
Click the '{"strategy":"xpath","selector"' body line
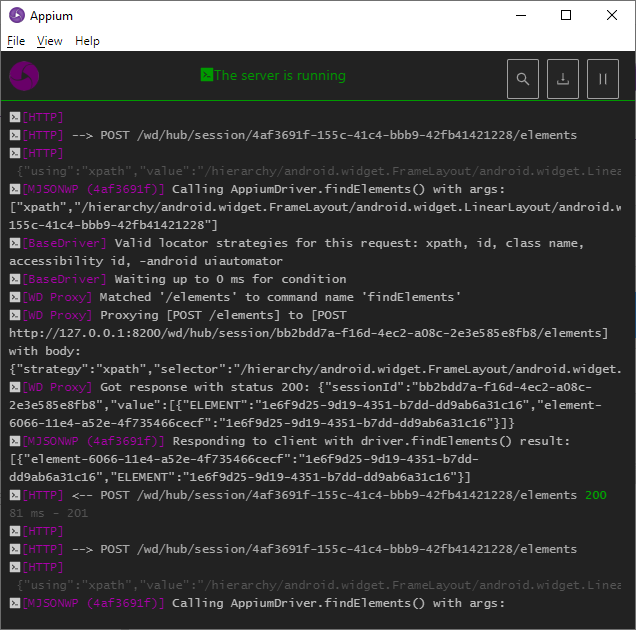(315, 369)
